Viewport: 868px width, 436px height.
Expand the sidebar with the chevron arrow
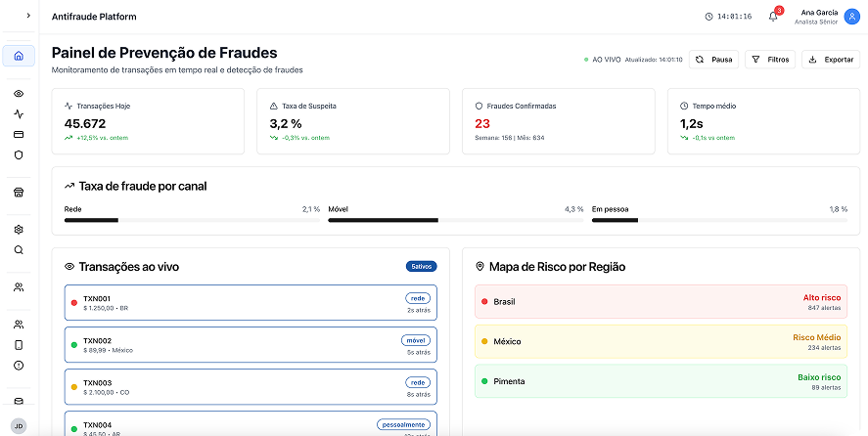[x=27, y=16]
